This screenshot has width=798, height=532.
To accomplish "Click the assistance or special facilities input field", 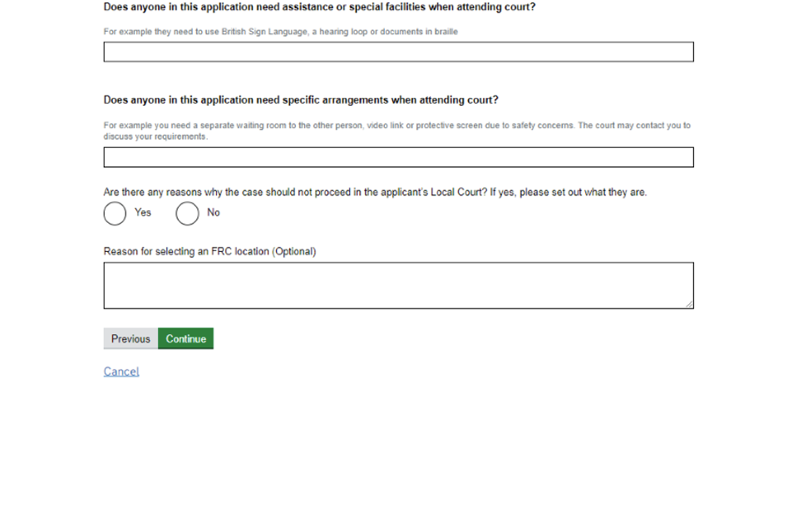I will (398, 52).
